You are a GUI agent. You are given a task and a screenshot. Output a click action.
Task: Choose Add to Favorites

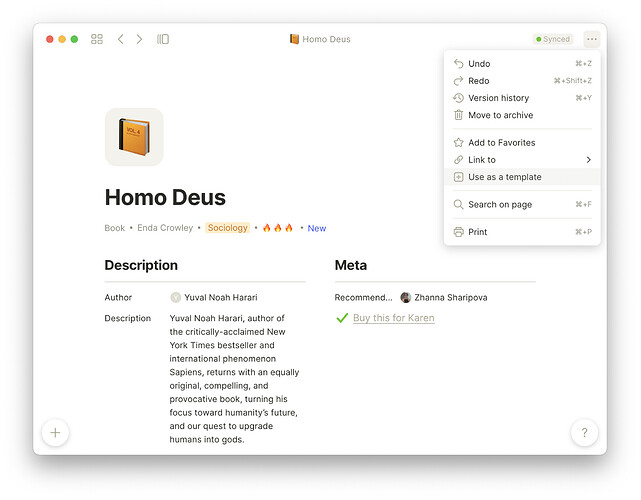522,143
